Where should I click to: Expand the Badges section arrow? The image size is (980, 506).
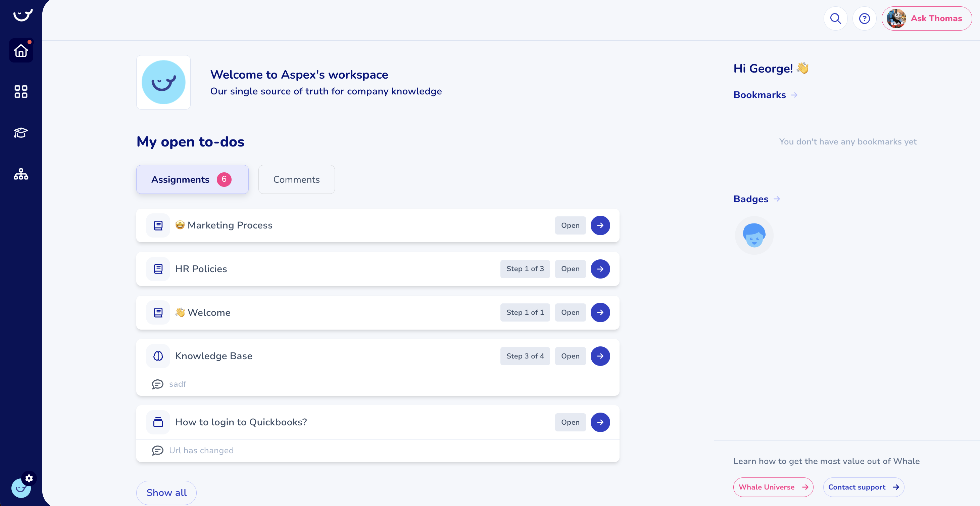click(777, 199)
